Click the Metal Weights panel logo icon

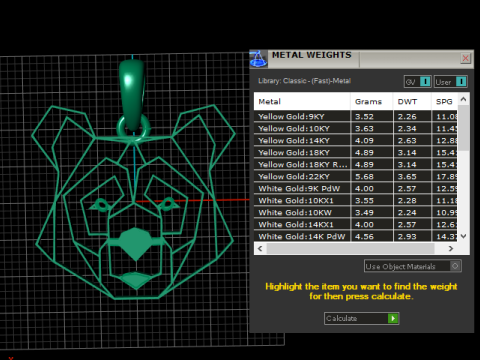click(x=259, y=59)
